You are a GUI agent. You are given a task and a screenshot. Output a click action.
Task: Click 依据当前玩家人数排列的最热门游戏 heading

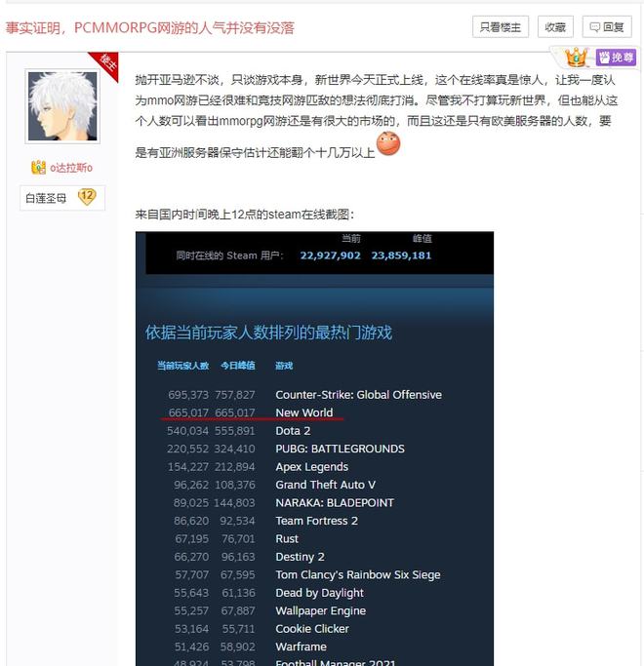[268, 333]
